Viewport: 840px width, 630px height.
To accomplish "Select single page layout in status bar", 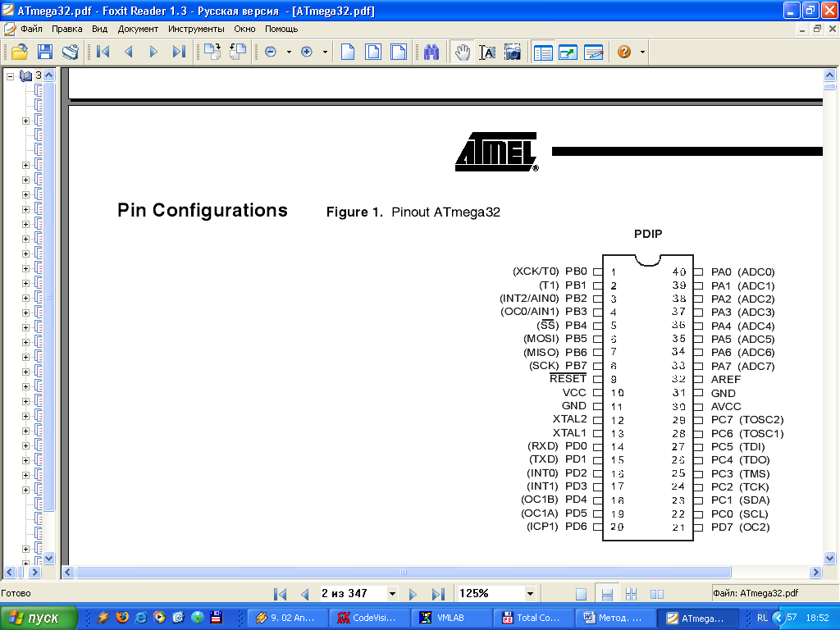I will [x=582, y=594].
